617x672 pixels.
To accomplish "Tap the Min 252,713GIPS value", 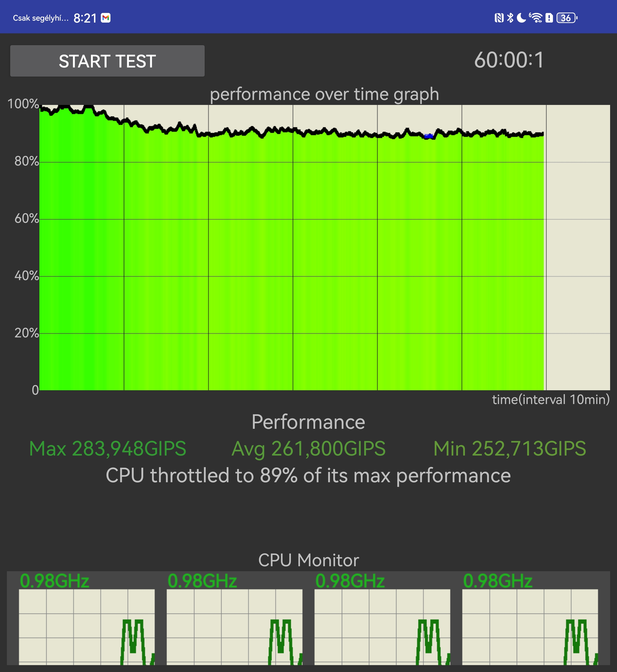I will (510, 448).
